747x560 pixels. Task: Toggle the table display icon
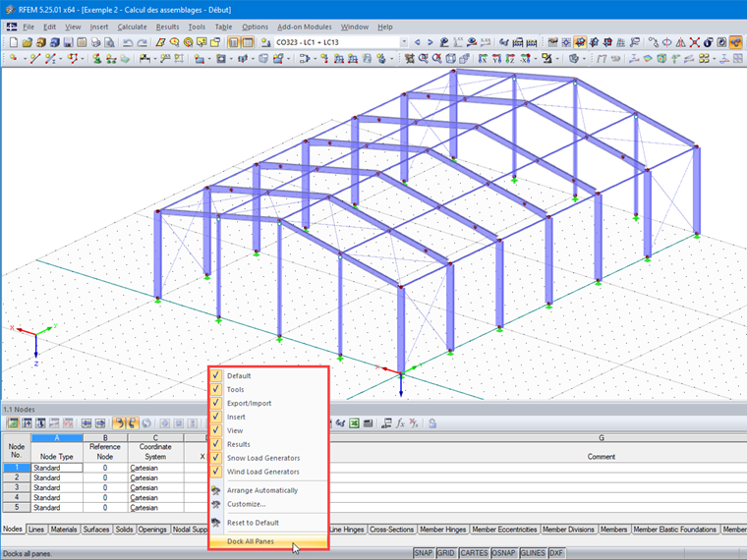tap(248, 42)
